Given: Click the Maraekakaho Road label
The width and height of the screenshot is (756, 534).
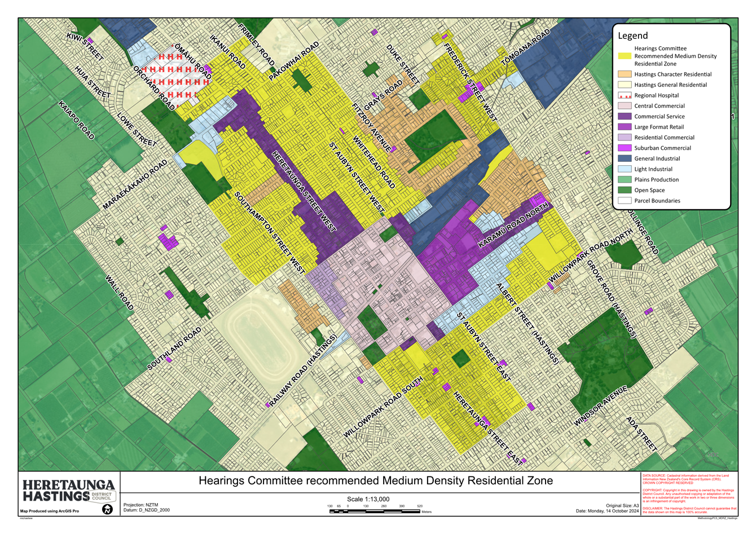Looking at the screenshot, I should tap(135, 185).
